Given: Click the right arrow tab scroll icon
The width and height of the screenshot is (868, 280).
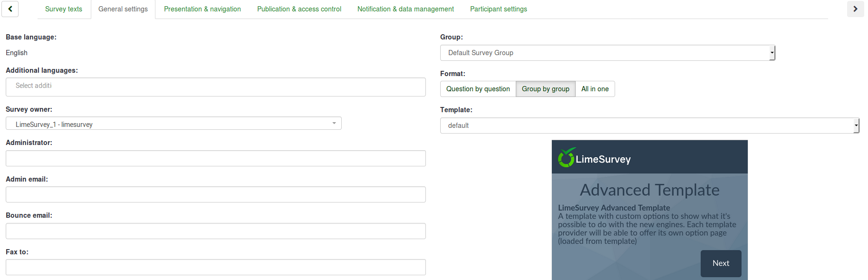Looking at the screenshot, I should pyautogui.click(x=855, y=9).
